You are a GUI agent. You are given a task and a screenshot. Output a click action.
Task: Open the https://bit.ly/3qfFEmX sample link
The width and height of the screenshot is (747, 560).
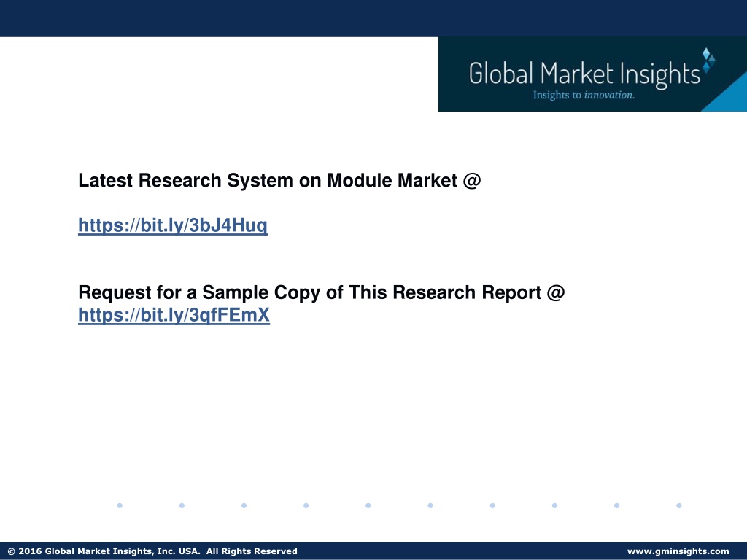tap(174, 315)
